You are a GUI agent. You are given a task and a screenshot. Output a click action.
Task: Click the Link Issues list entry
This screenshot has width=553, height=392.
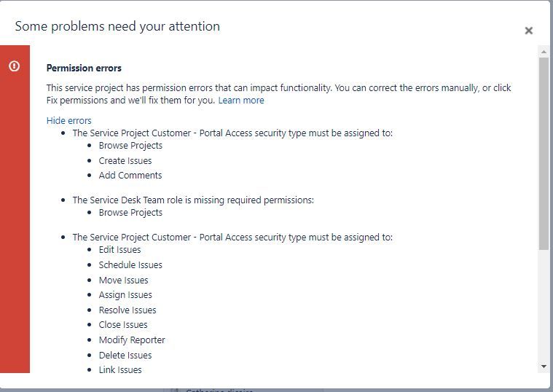point(120,369)
